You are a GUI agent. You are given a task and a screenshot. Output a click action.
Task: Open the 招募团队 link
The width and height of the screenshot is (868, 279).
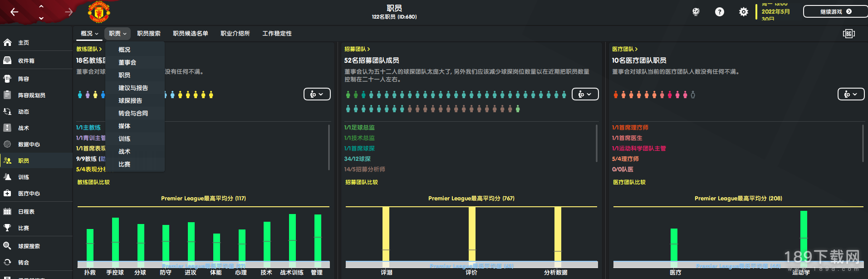[357, 49]
